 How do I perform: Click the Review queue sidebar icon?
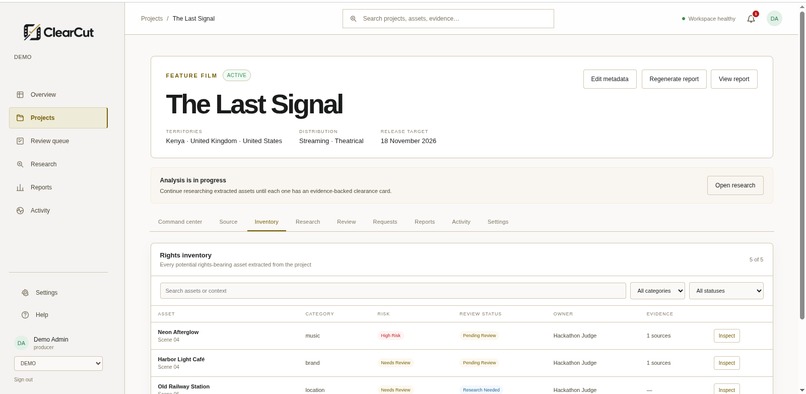(x=20, y=141)
